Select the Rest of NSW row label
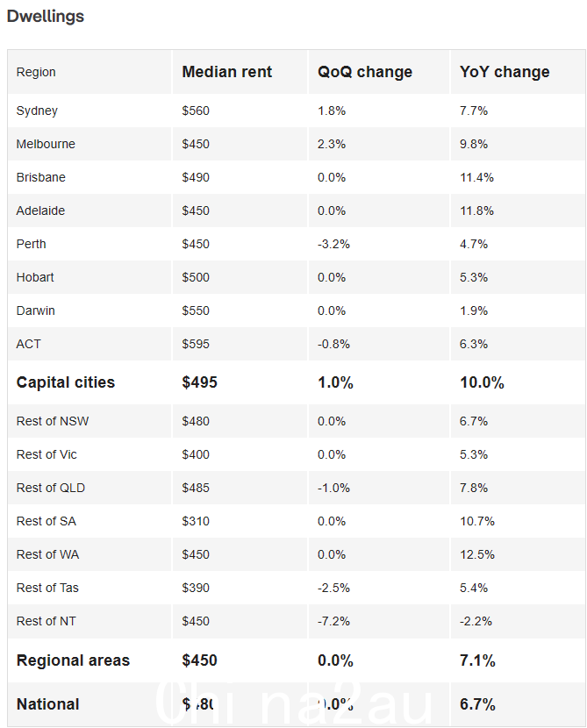 point(53,421)
